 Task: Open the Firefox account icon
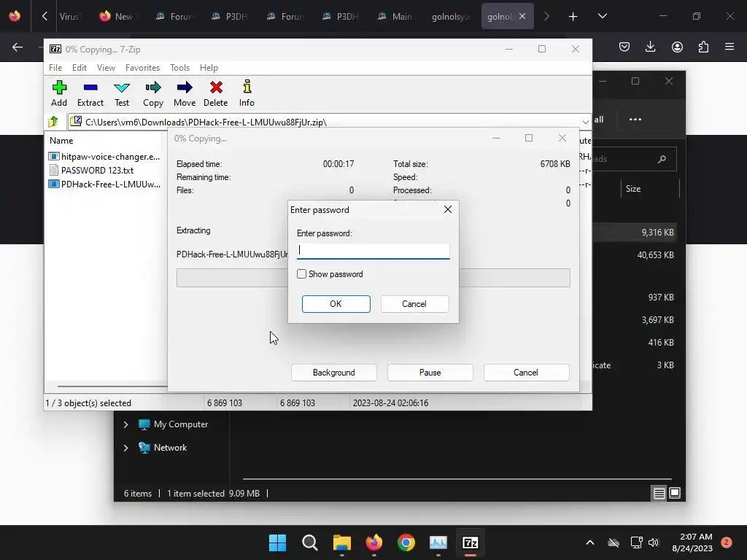click(x=677, y=47)
